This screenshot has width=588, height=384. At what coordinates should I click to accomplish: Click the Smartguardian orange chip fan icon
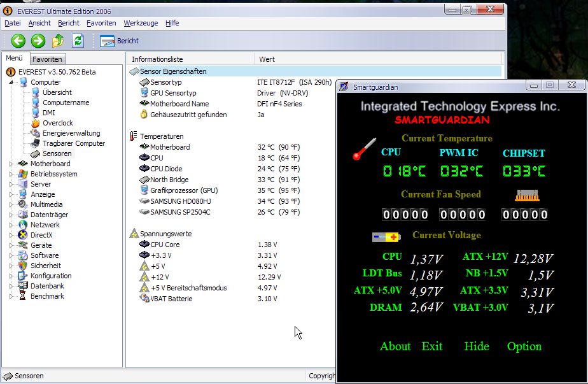[x=528, y=196]
